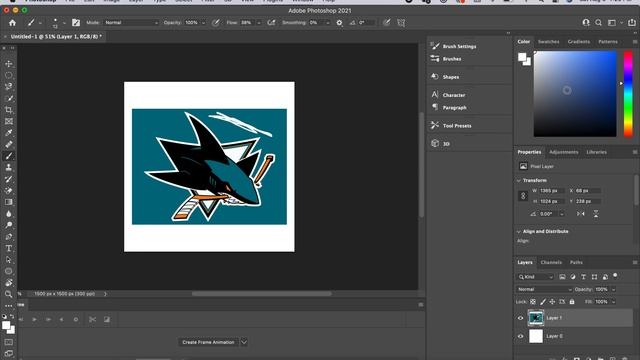Open the brush Mode dropdown
640x360 pixels.
pyautogui.click(x=131, y=23)
